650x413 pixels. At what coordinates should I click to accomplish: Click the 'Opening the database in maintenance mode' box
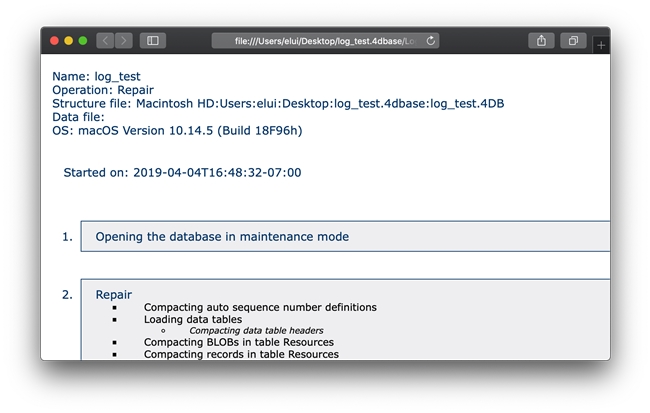pyautogui.click(x=222, y=237)
